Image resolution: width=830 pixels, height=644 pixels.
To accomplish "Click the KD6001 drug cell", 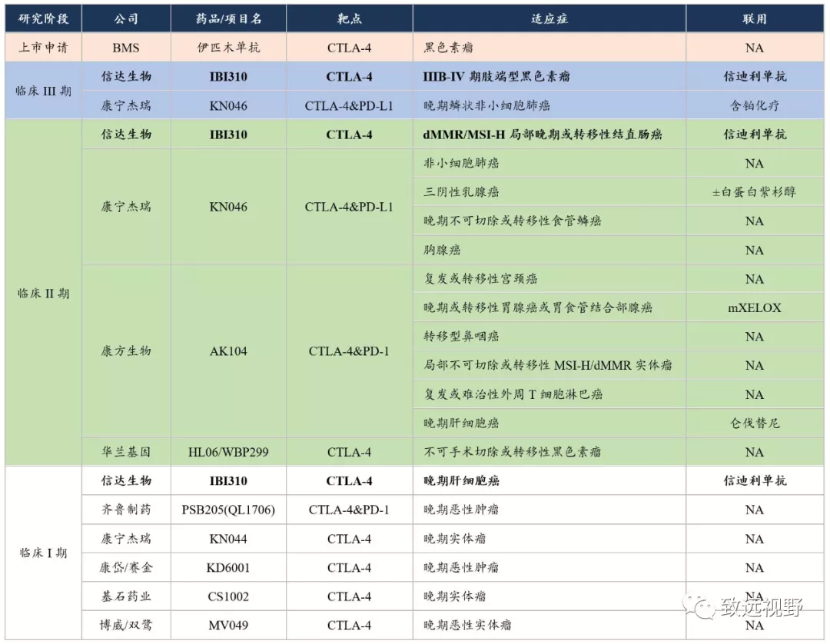I will pos(229,567).
